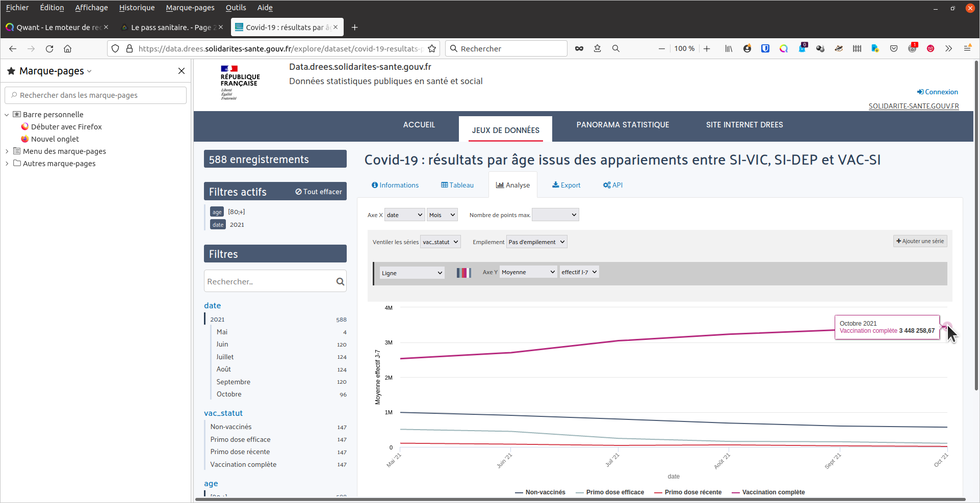This screenshot has width=980, height=503.
Task: Expand Autres marque-pages folder
Action: [7, 164]
